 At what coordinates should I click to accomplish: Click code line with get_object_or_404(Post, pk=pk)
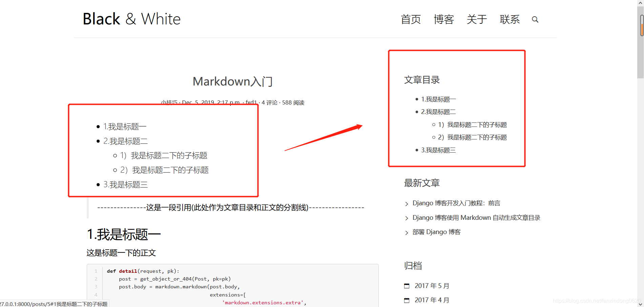175,279
